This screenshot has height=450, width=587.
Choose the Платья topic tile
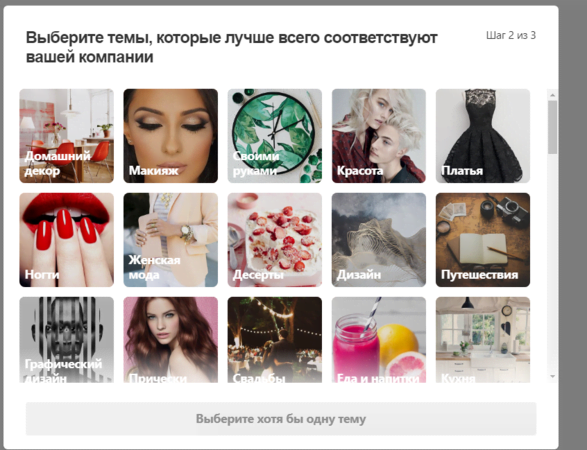[483, 136]
